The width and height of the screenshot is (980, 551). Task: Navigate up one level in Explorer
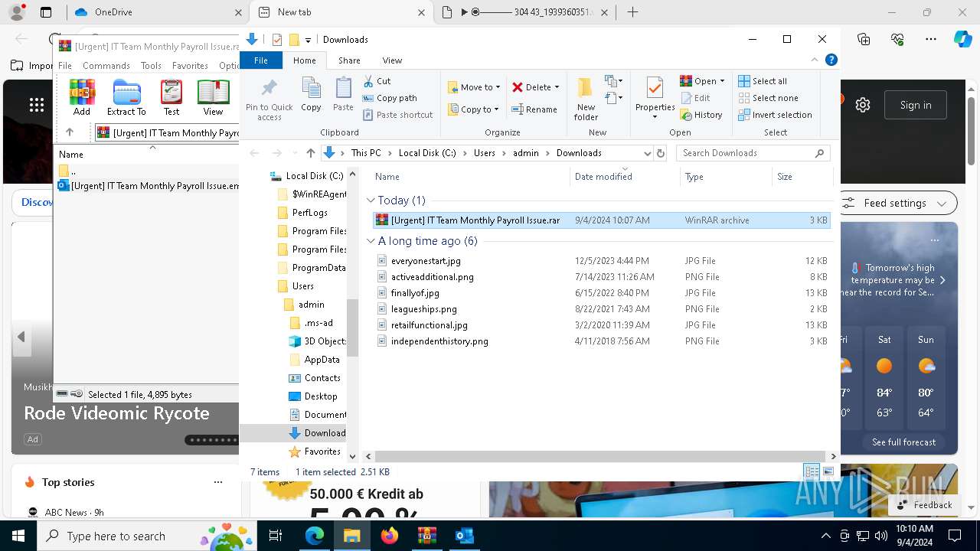(x=310, y=153)
